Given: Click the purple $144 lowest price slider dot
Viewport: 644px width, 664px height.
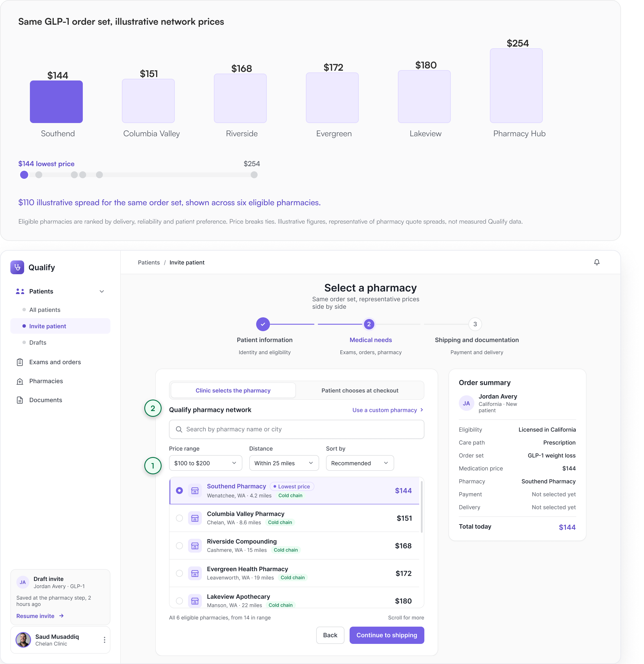Looking at the screenshot, I should [x=24, y=175].
